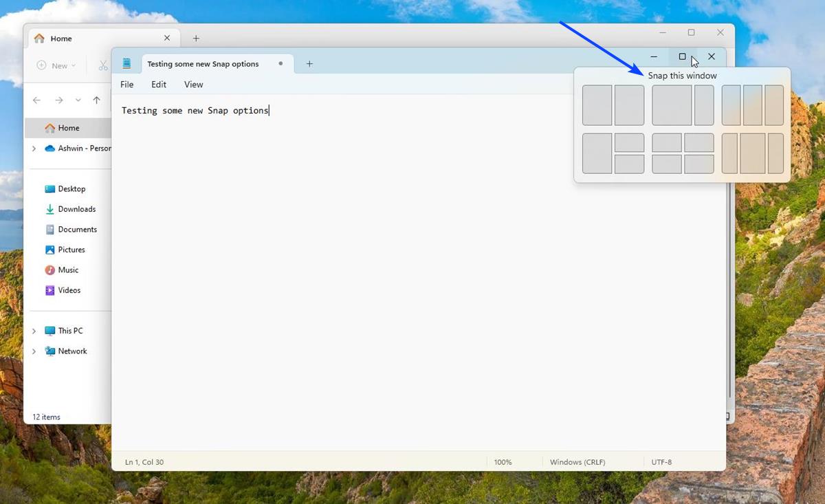Close the Notepad window
Viewport: 825px width, 504px height.
point(712,57)
